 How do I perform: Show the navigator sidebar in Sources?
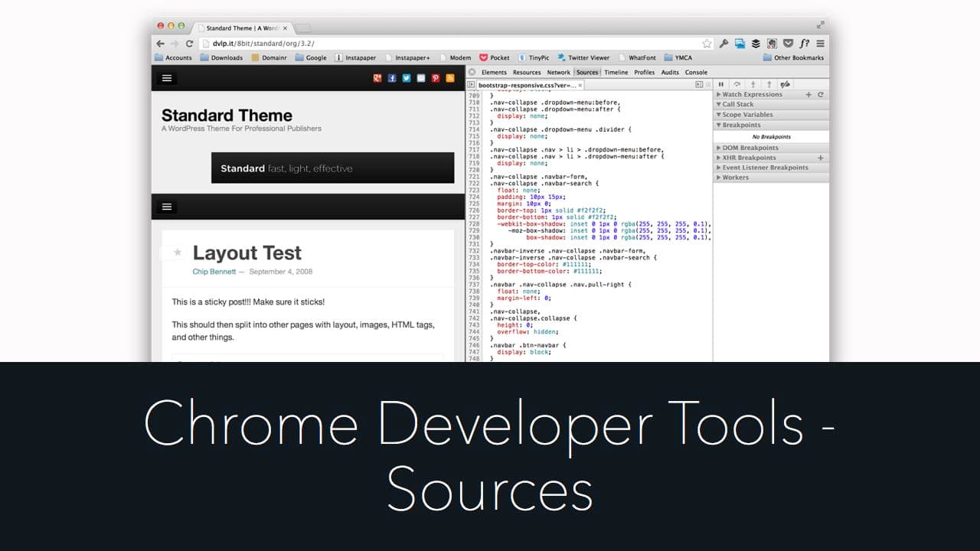tap(472, 83)
